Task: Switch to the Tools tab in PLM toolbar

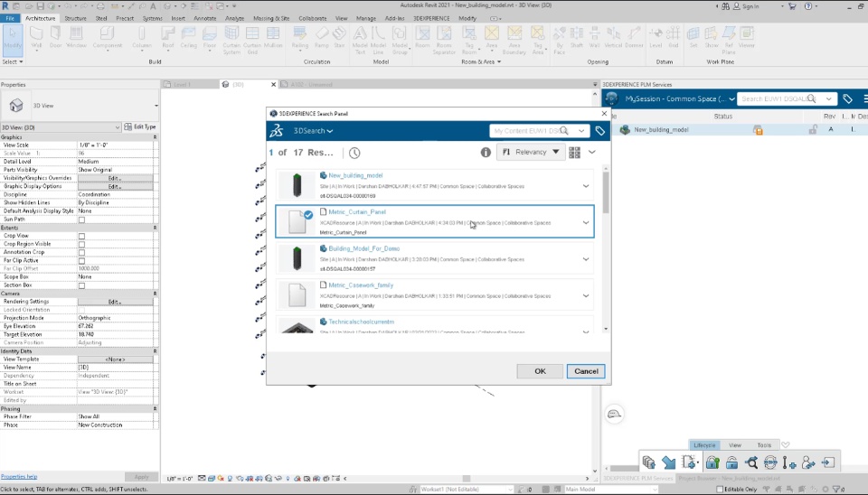Action: [764, 445]
